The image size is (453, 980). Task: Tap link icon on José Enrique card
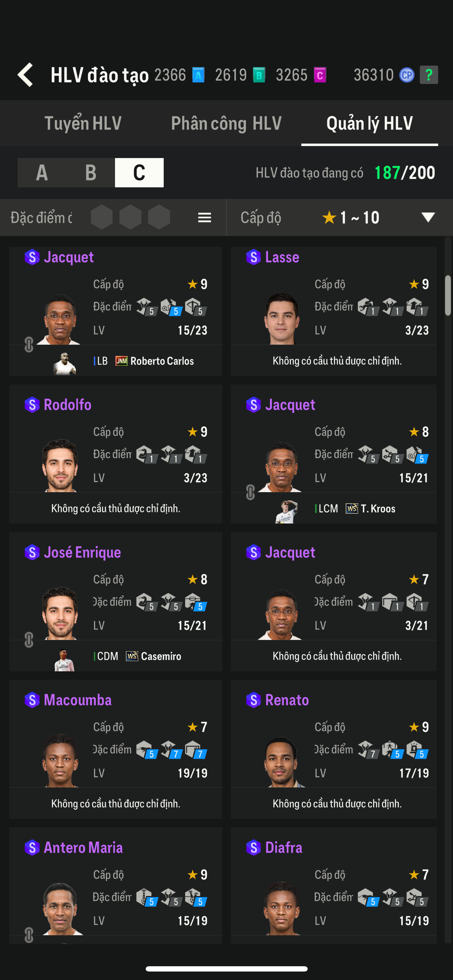pyautogui.click(x=29, y=640)
